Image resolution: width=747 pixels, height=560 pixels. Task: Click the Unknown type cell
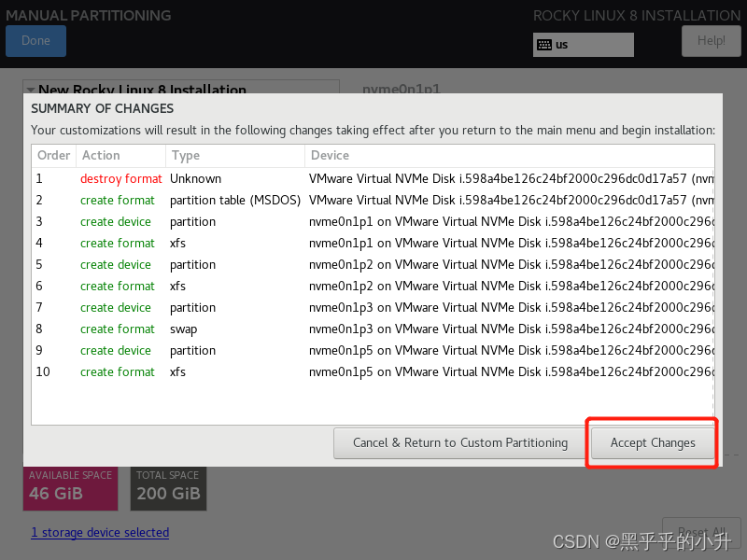click(195, 178)
